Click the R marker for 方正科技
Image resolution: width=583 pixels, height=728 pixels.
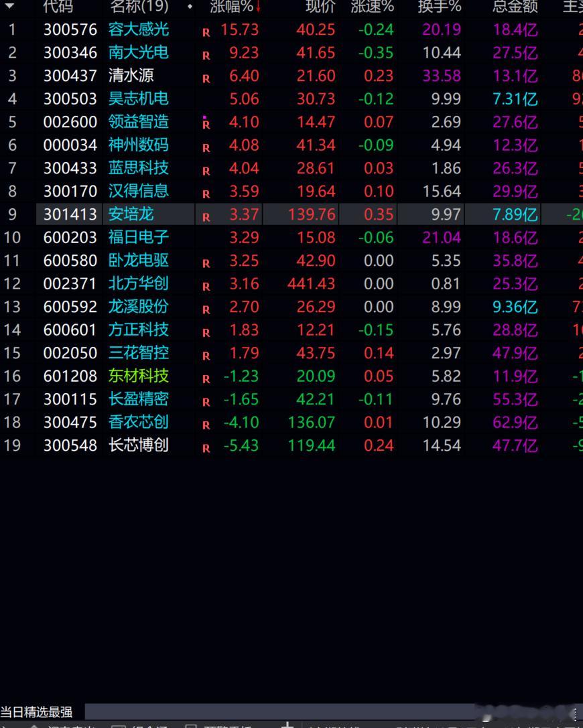(x=206, y=333)
